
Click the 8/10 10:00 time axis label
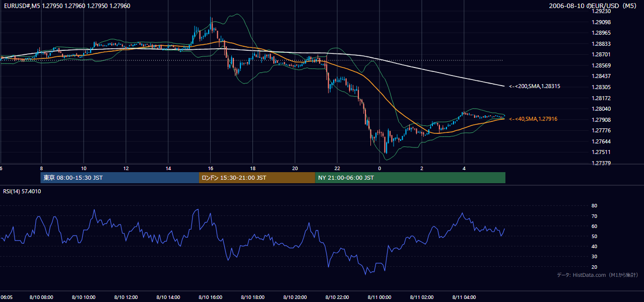click(84, 297)
